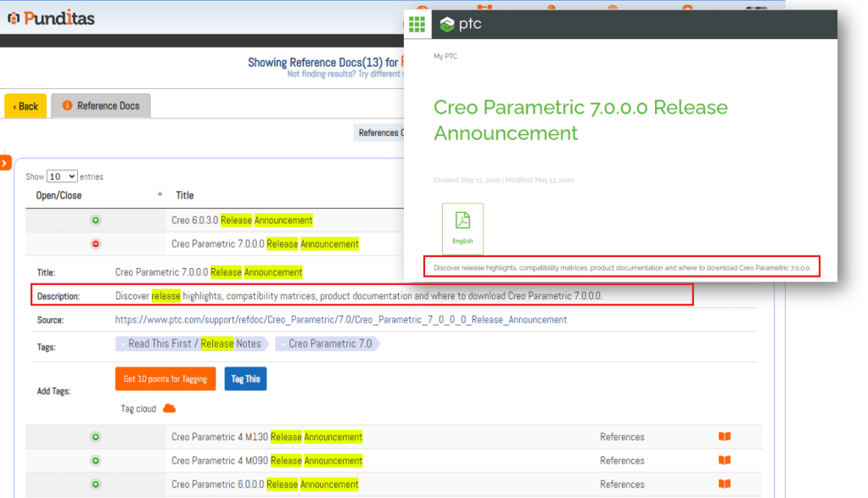
Task: Switch to the Reference Docs tab
Action: [x=101, y=106]
